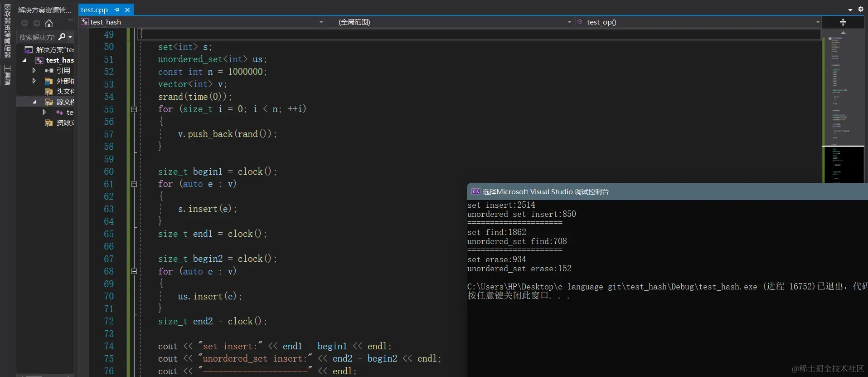Pin the test.cpp tab
This screenshot has height=377, width=868.
(x=117, y=10)
